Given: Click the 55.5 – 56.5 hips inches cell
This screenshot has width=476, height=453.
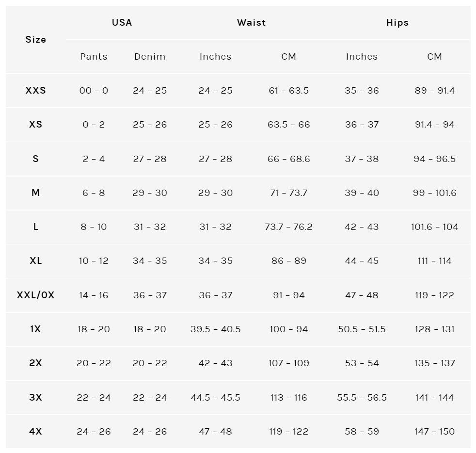Looking at the screenshot, I should 362,398.
